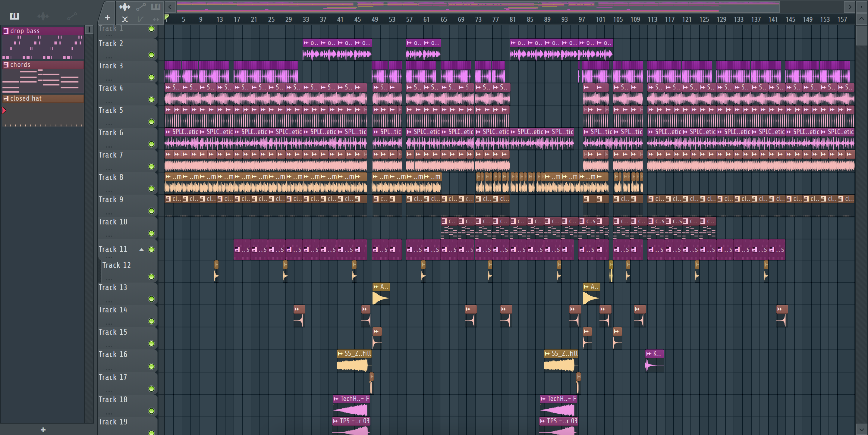
Task: Select the Track 14 header
Action: click(x=127, y=316)
